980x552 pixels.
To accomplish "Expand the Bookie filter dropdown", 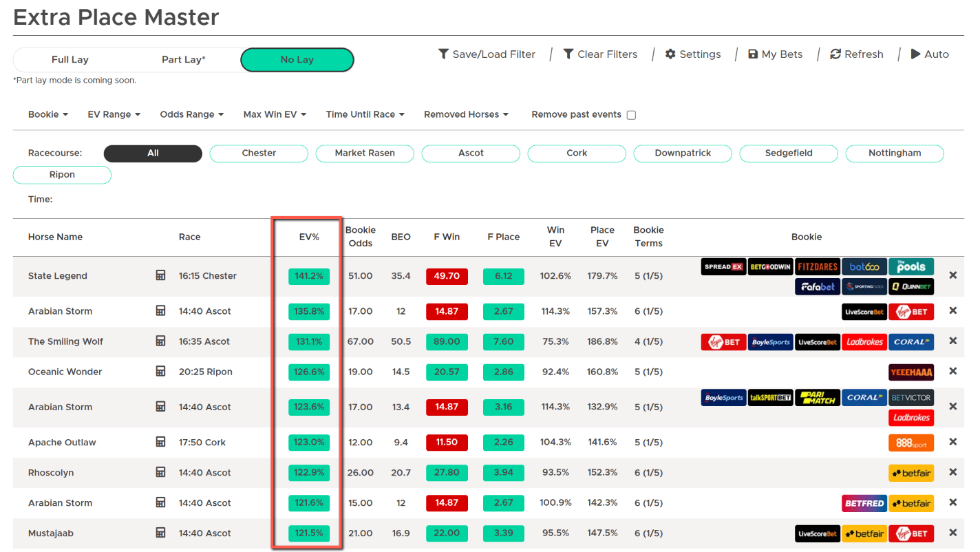I will [x=48, y=114].
